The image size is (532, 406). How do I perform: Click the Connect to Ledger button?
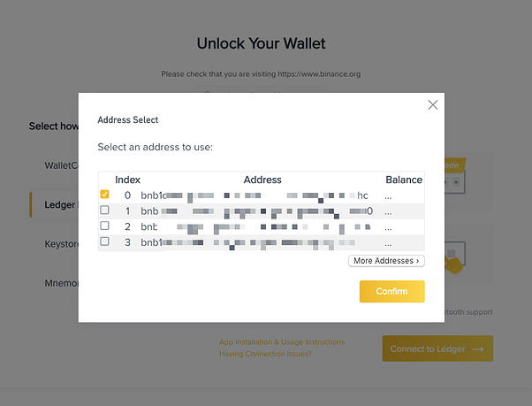[437, 349]
